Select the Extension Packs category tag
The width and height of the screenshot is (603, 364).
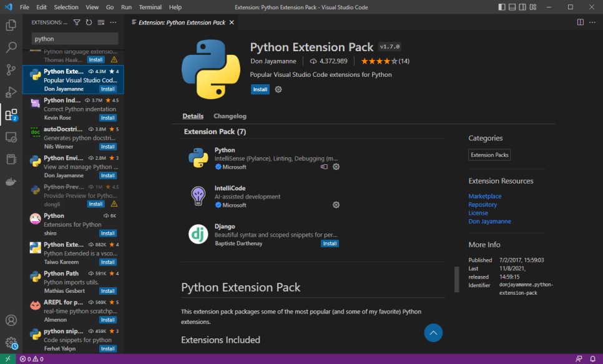[489, 155]
